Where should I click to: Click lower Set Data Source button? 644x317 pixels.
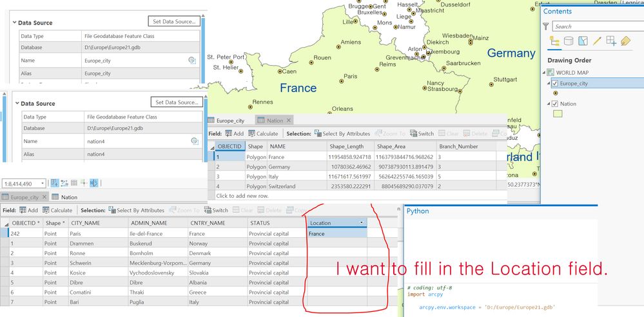177,102
